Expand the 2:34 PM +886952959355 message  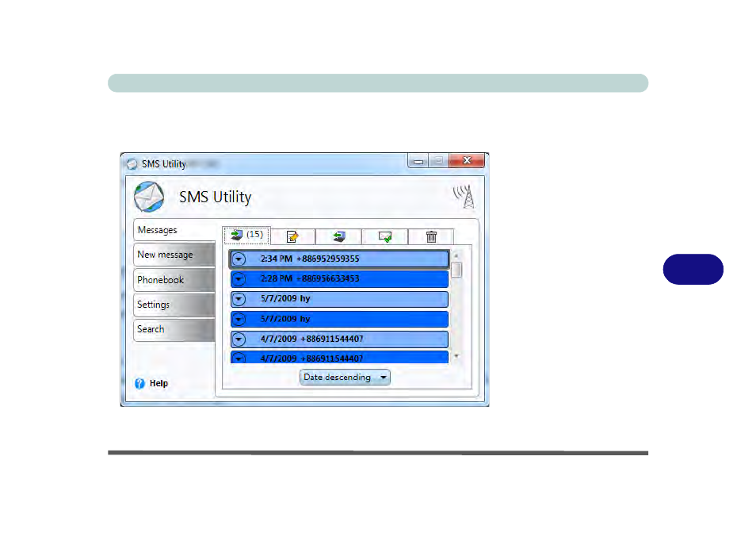(x=239, y=259)
